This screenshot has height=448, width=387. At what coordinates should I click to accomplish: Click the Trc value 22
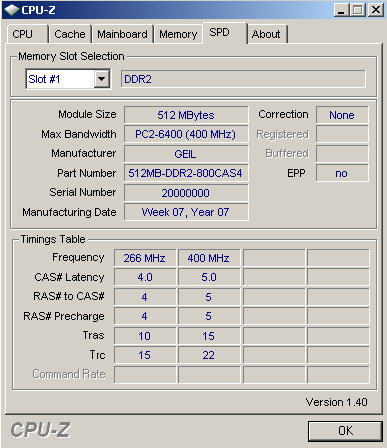click(x=209, y=355)
